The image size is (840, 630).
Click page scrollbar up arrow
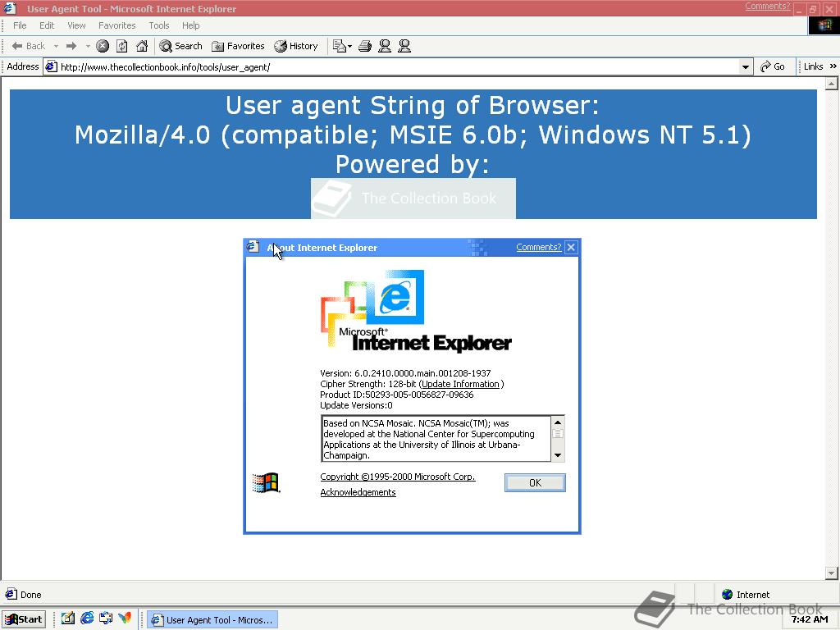pos(832,84)
